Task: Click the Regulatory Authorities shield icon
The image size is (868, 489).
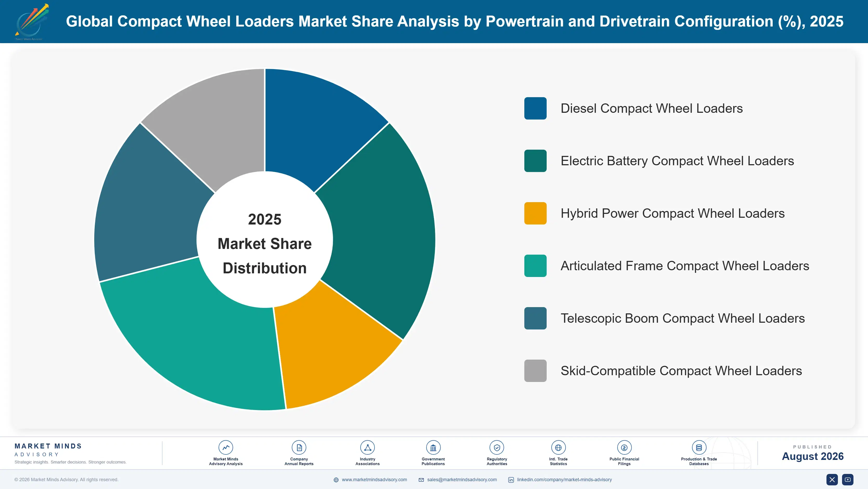Action: pyautogui.click(x=497, y=447)
